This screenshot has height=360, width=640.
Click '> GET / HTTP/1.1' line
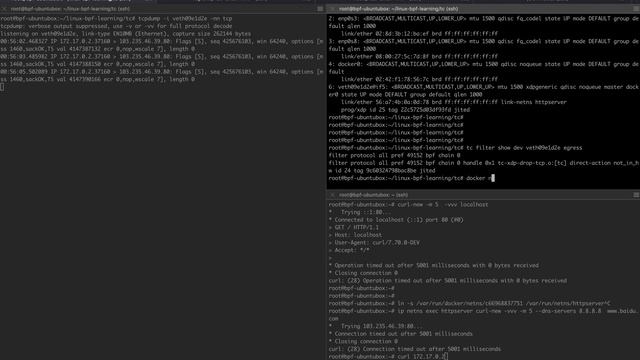click(x=353, y=227)
